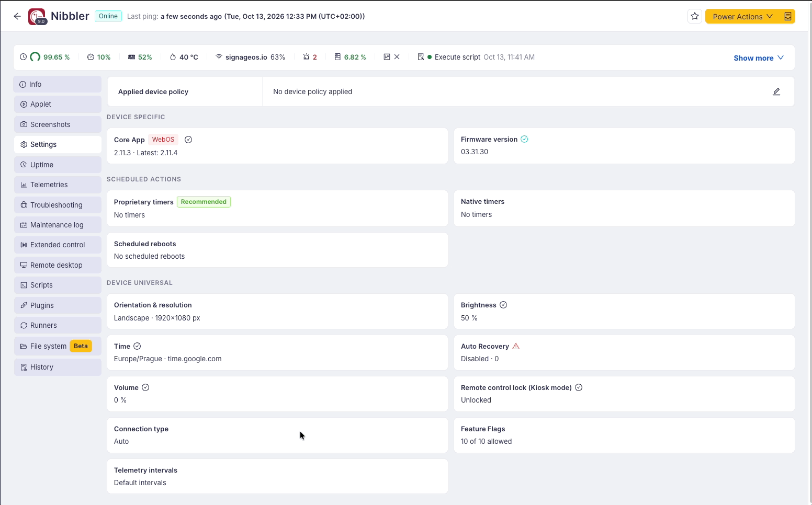The image size is (812, 505).
Task: Click the Auto Recovery warning triangle
Action: pyautogui.click(x=516, y=346)
